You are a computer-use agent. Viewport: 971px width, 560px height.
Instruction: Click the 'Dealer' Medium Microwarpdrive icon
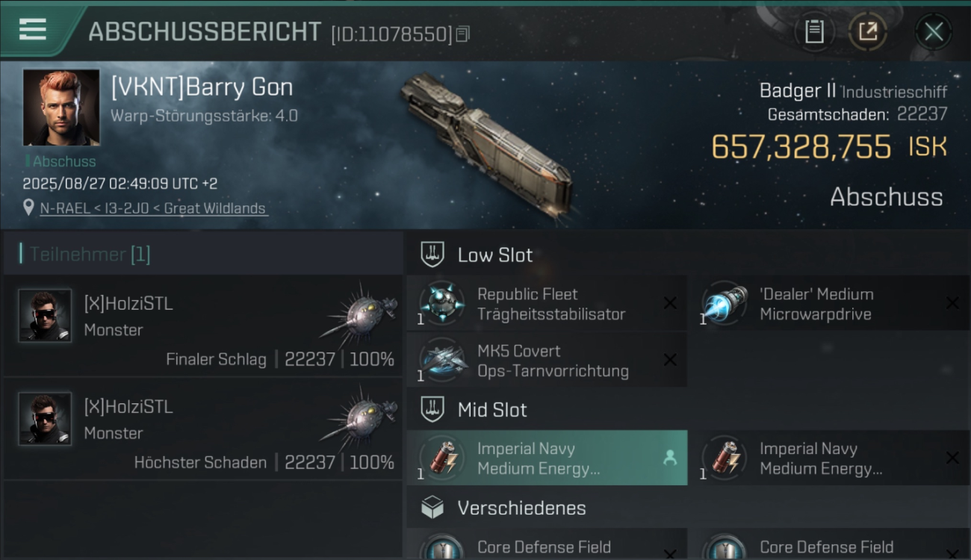[724, 303]
